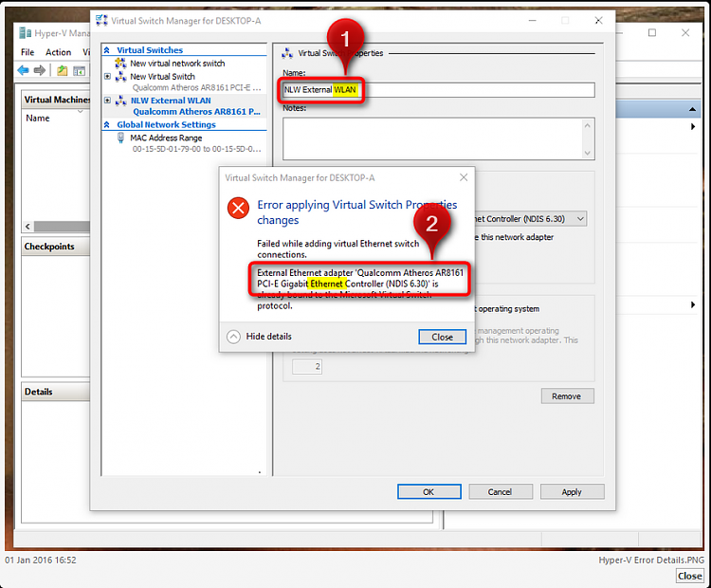Image resolution: width=711 pixels, height=588 pixels.
Task: Click the Up folder icon in Hyper-V Manager toolbar
Action: pyautogui.click(x=63, y=70)
